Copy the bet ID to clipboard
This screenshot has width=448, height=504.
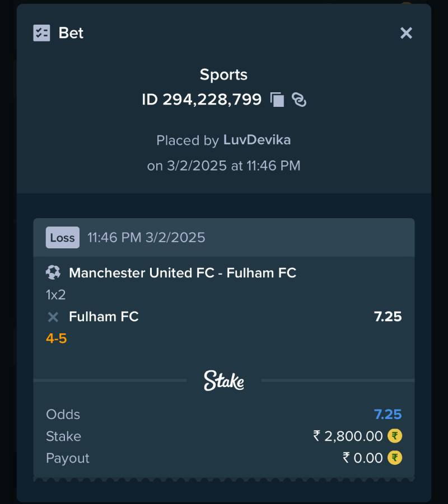coord(277,100)
